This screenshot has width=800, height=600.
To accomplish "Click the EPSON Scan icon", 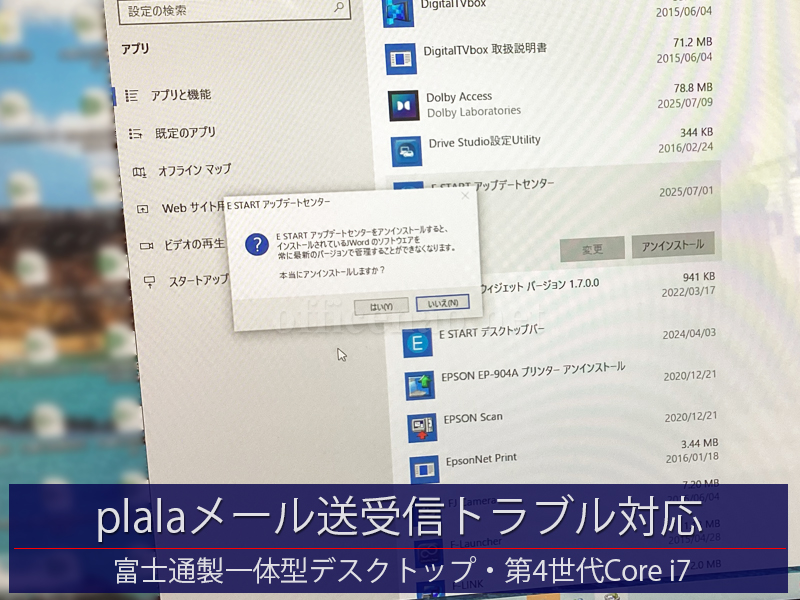I will 422,428.
